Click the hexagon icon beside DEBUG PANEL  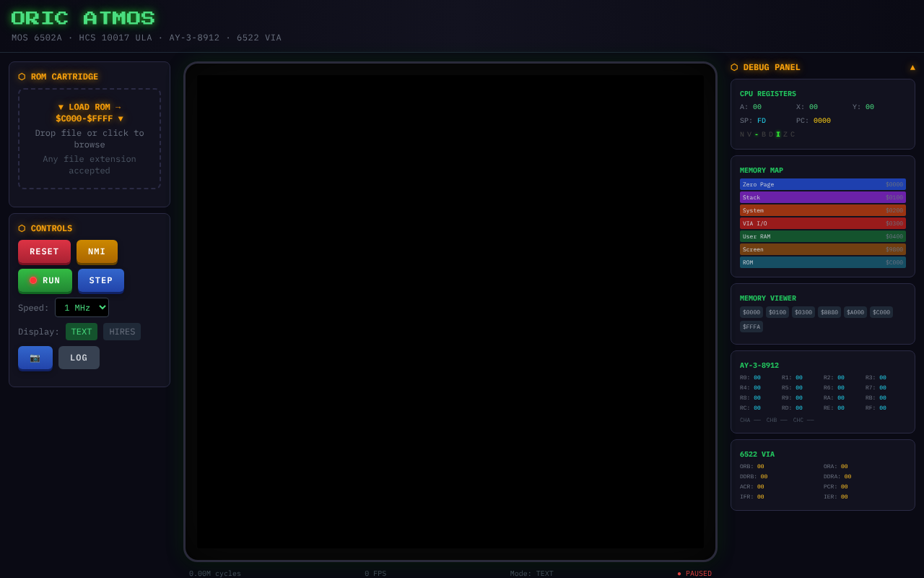733,67
